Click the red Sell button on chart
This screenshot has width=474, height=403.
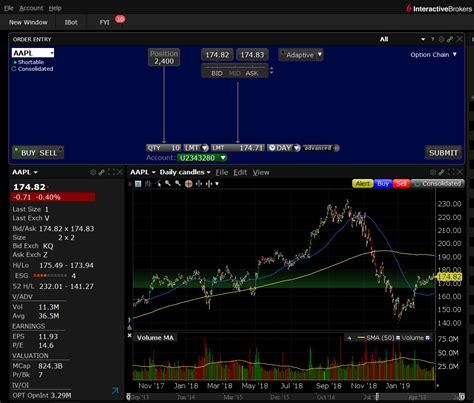pyautogui.click(x=401, y=184)
